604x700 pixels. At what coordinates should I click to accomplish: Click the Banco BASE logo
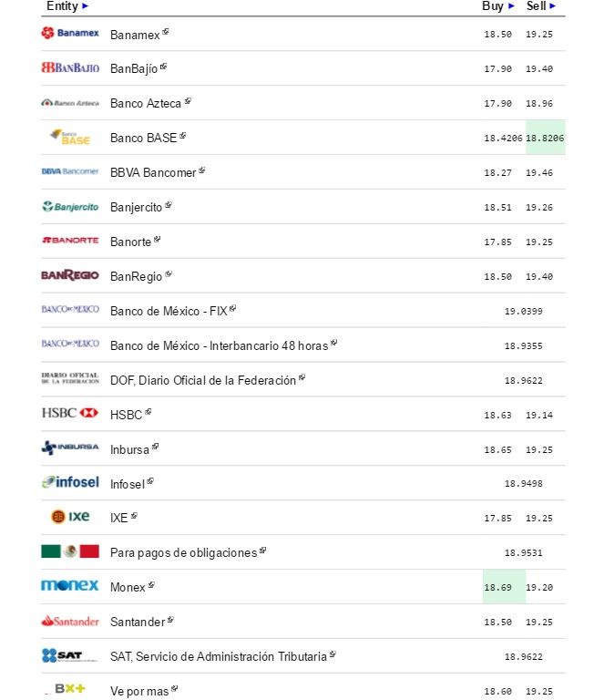pos(70,138)
